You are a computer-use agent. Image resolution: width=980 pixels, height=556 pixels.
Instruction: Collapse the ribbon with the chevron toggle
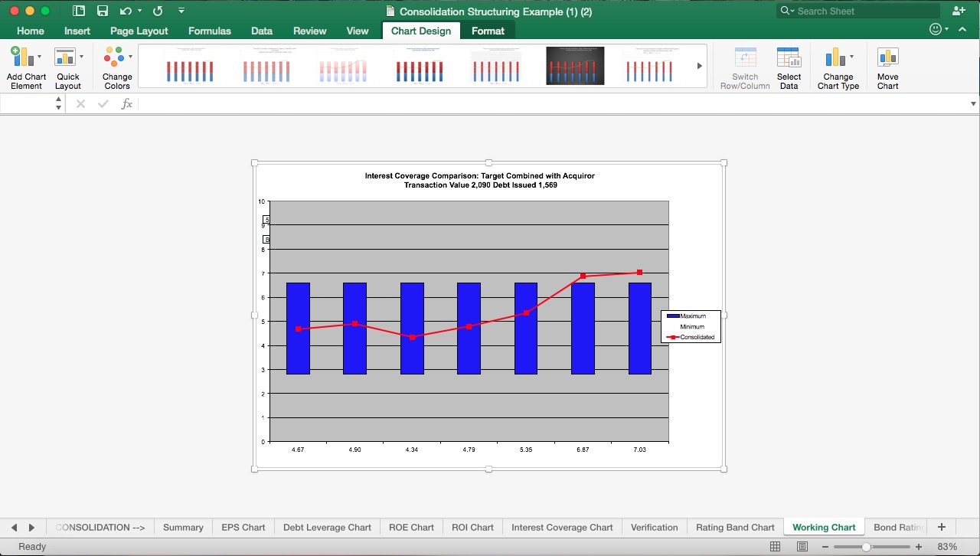[x=962, y=29]
